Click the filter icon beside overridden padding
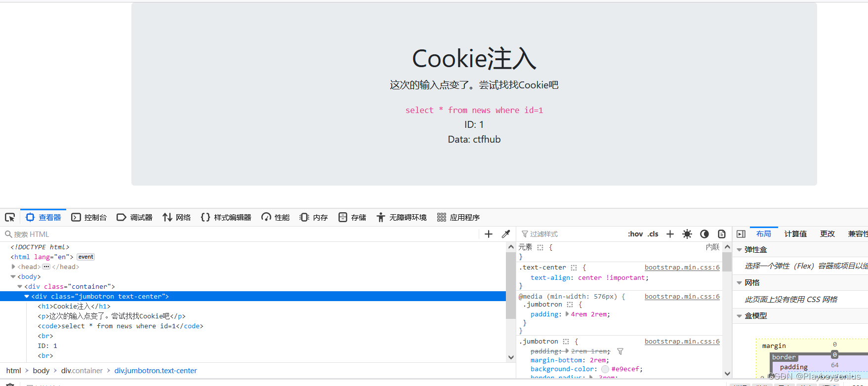 point(620,351)
